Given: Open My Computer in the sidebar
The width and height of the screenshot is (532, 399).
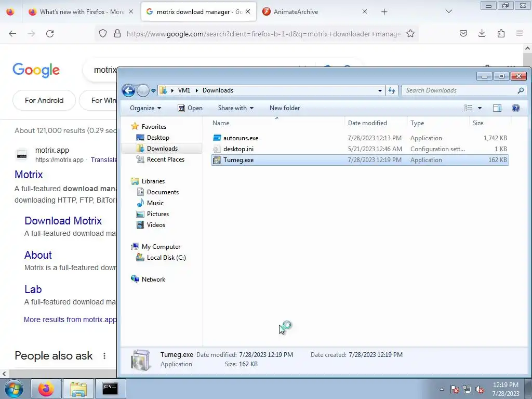Looking at the screenshot, I should pyautogui.click(x=161, y=247).
